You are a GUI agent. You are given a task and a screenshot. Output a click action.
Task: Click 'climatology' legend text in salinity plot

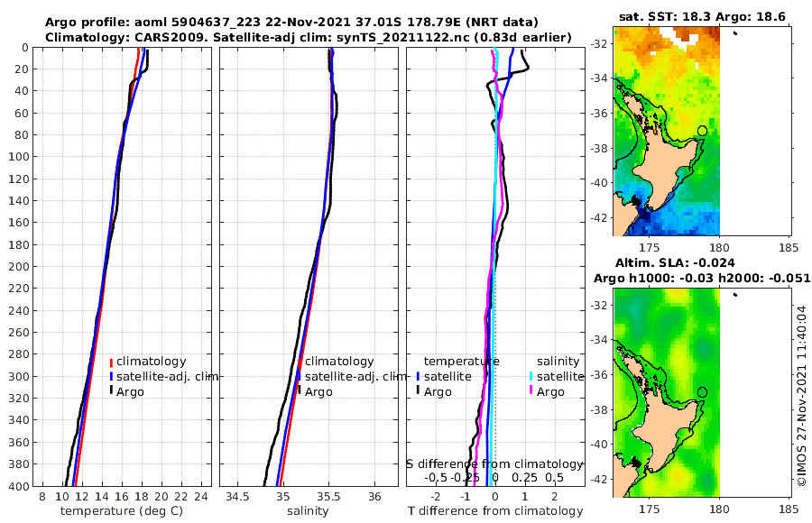coord(339,362)
